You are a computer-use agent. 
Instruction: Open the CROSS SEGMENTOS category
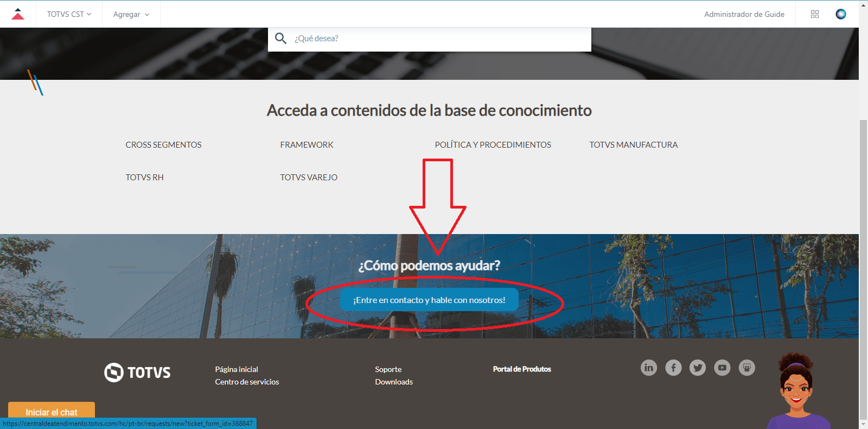pos(163,145)
